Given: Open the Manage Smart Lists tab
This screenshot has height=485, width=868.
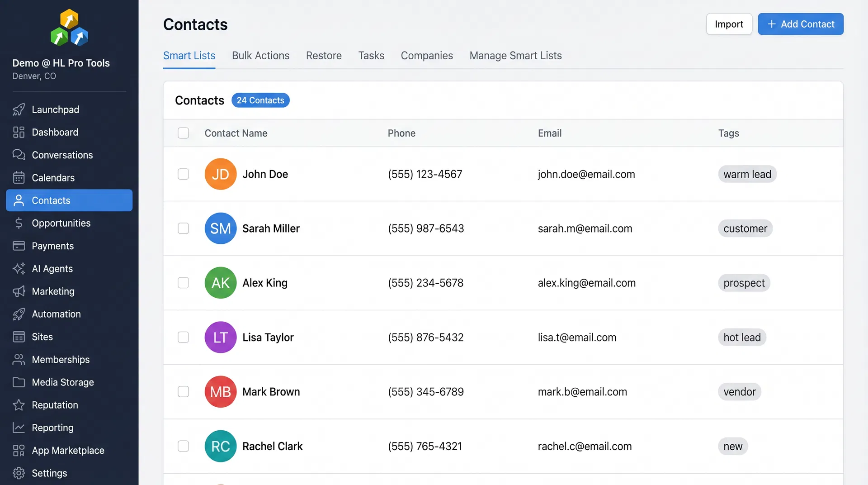Looking at the screenshot, I should [515, 56].
